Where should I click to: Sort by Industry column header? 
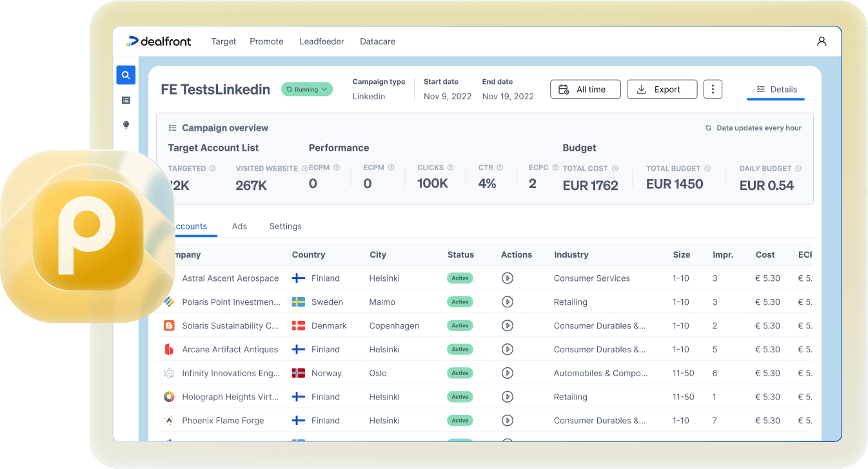click(571, 254)
